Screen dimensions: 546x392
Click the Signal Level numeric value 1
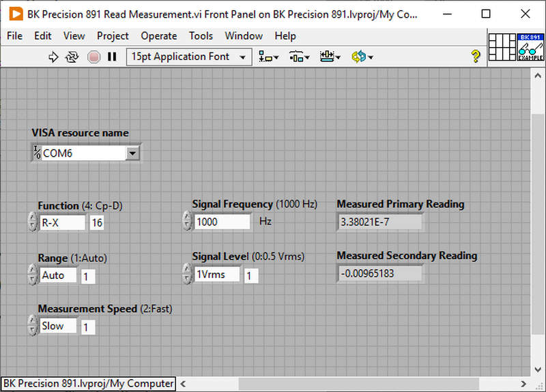click(x=250, y=276)
